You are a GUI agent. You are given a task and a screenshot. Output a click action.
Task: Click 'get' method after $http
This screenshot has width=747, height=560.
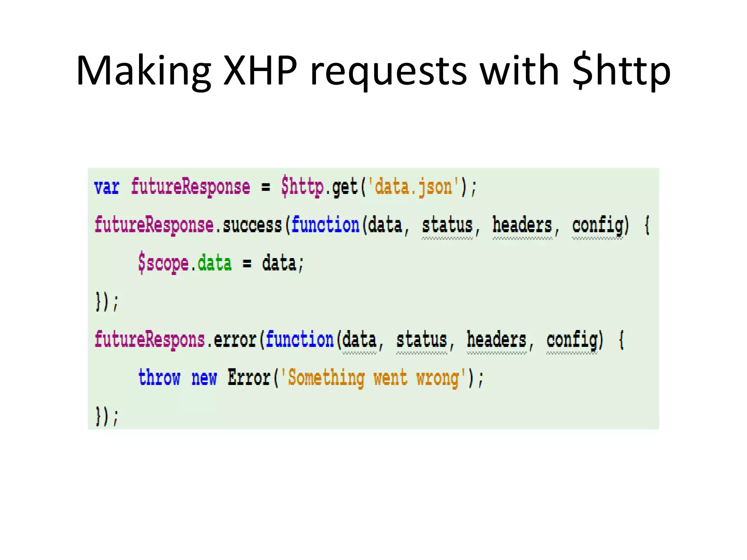(x=345, y=187)
